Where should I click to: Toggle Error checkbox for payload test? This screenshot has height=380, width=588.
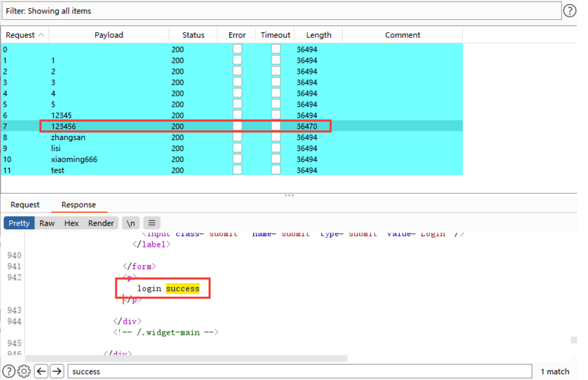[x=237, y=170]
